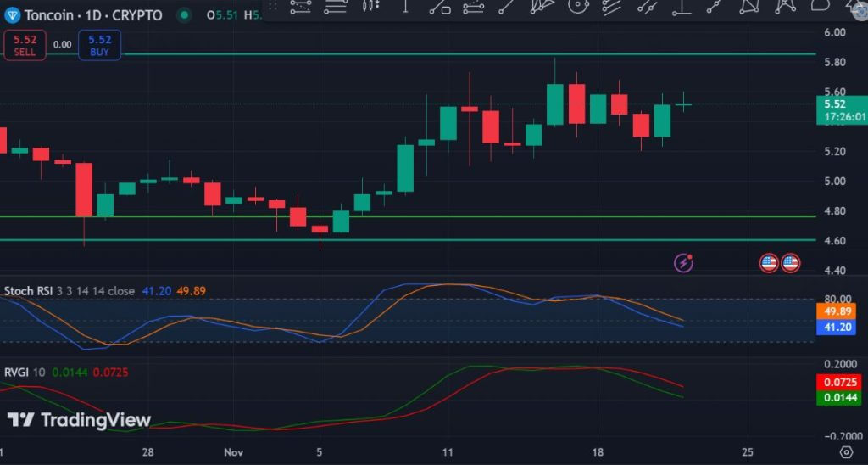Click the 5.52 BUY button
The image size is (868, 465).
[100, 46]
